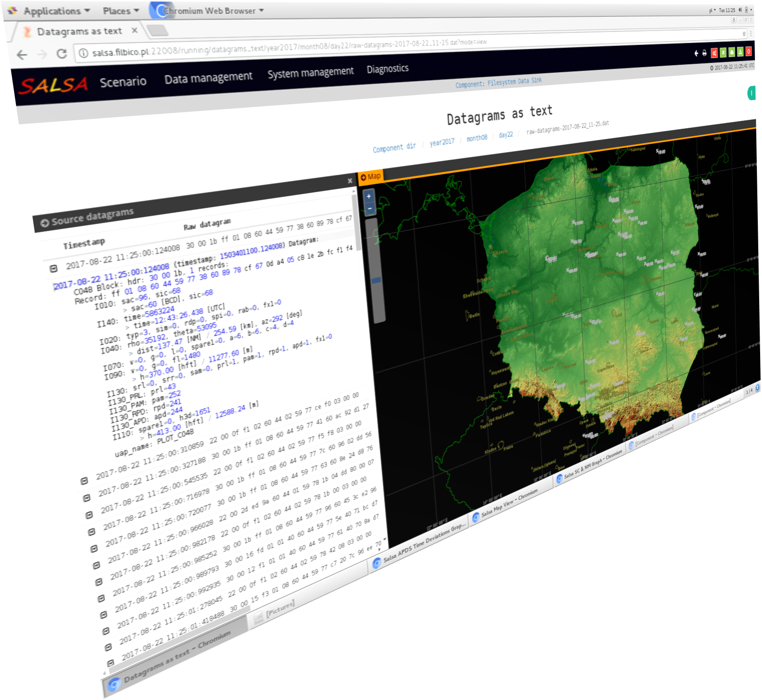This screenshot has height=700, width=762.
Task: Click the Datagrams as text page heading
Action: pyautogui.click(x=499, y=115)
